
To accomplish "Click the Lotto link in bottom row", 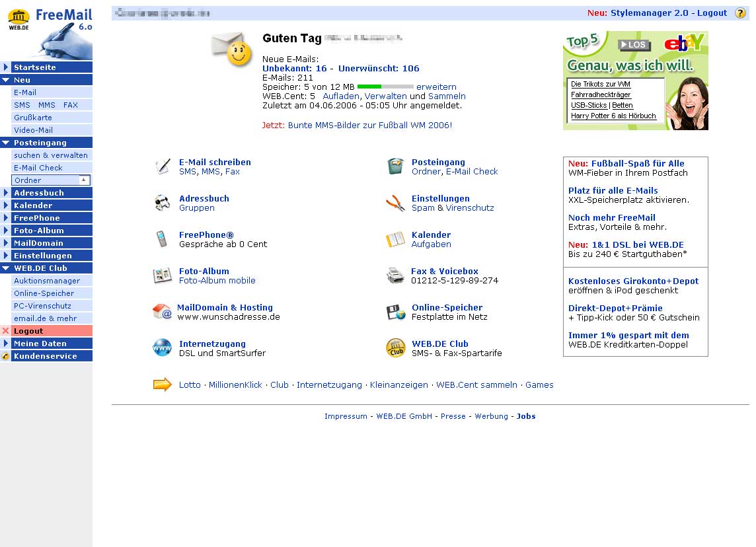I will (x=190, y=385).
